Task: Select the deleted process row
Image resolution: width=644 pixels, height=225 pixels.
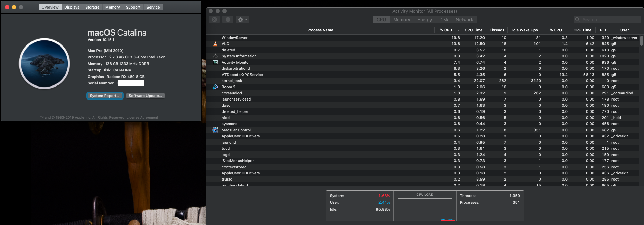Action: [422, 50]
